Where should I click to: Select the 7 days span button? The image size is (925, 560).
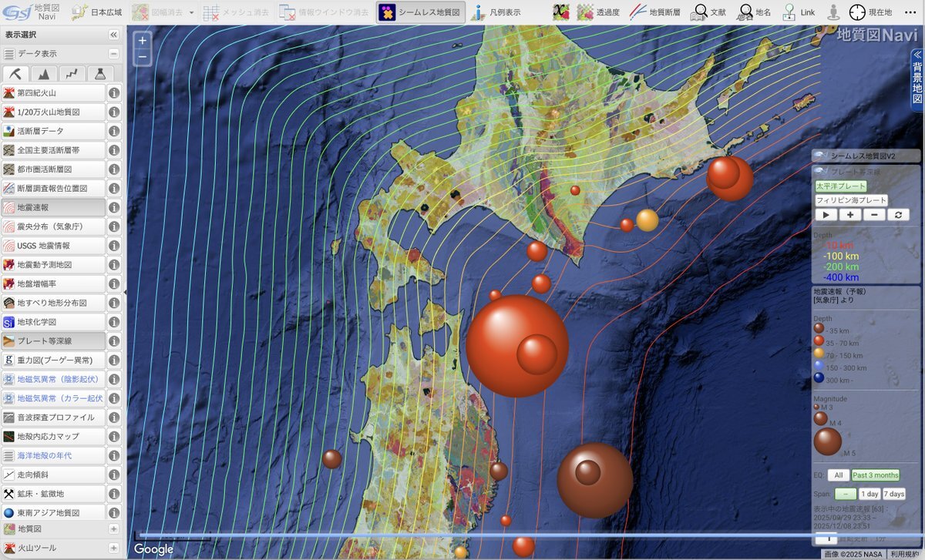pyautogui.click(x=894, y=494)
